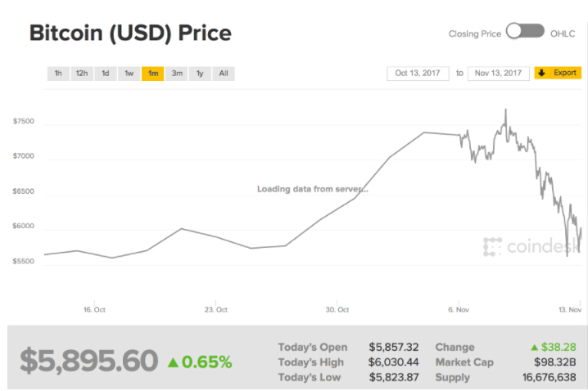Click the green up arrow beside 0.65%
The width and height of the screenshot is (588, 391).
173,362
